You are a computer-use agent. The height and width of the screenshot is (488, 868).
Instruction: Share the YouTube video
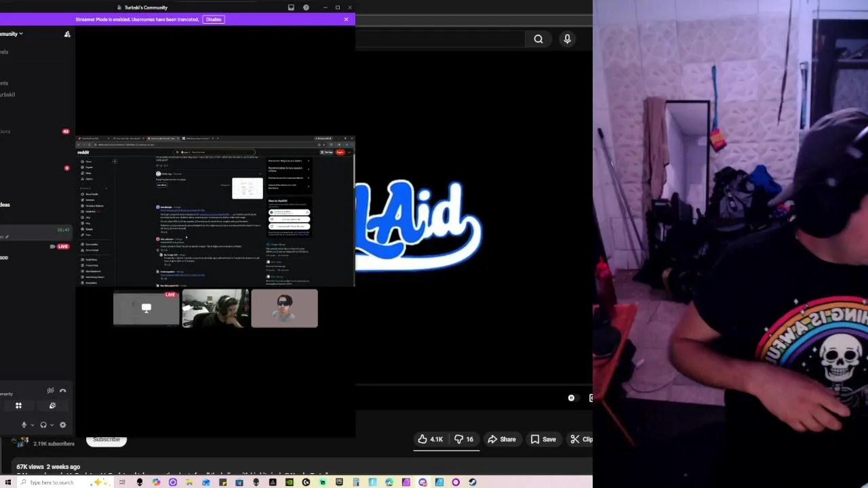[x=502, y=439]
